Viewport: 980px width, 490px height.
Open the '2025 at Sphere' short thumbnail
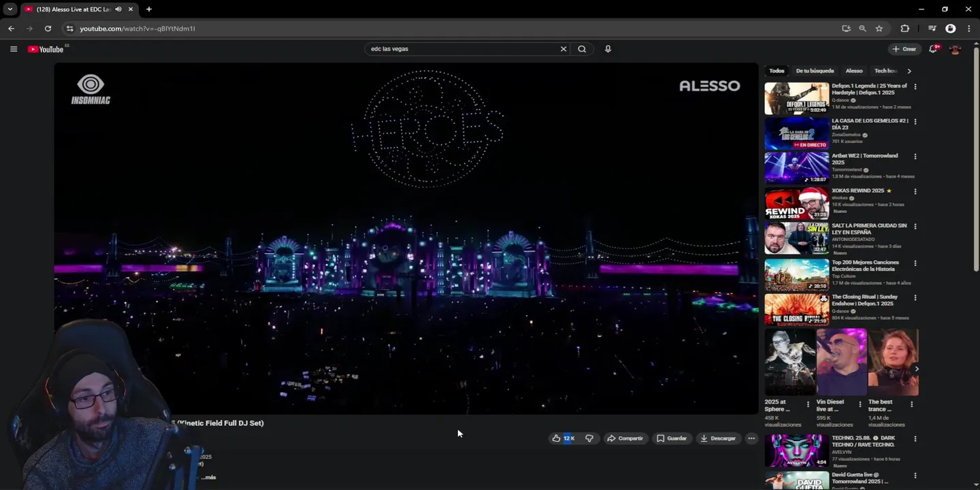790,361
